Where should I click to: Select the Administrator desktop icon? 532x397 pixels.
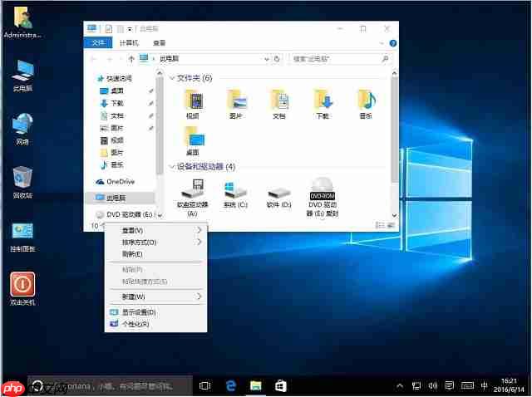[22, 22]
